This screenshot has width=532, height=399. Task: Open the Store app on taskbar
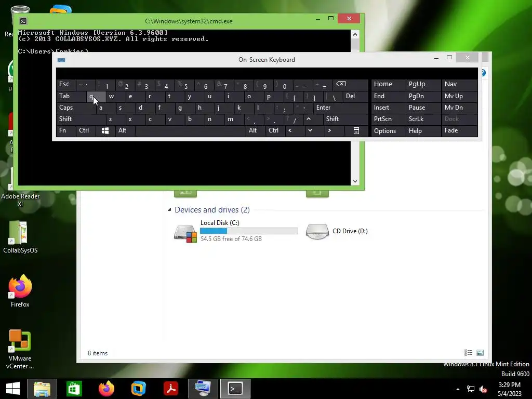click(x=74, y=389)
